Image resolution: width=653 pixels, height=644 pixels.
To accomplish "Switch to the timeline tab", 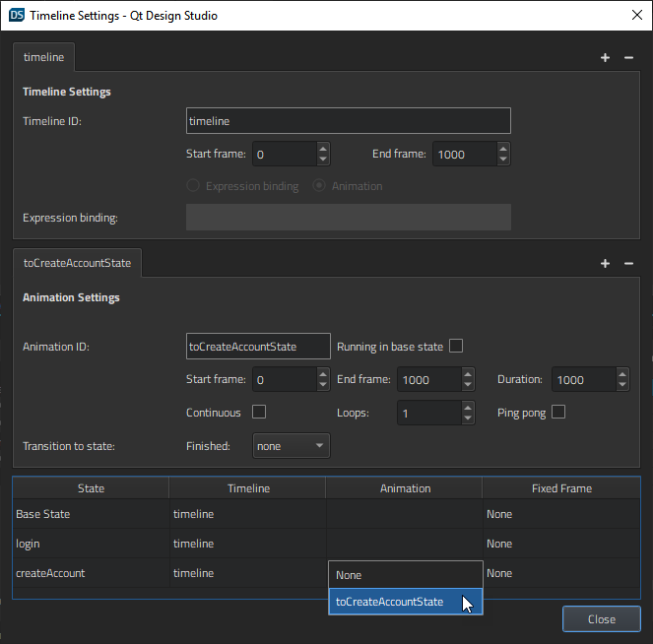I will (x=43, y=58).
